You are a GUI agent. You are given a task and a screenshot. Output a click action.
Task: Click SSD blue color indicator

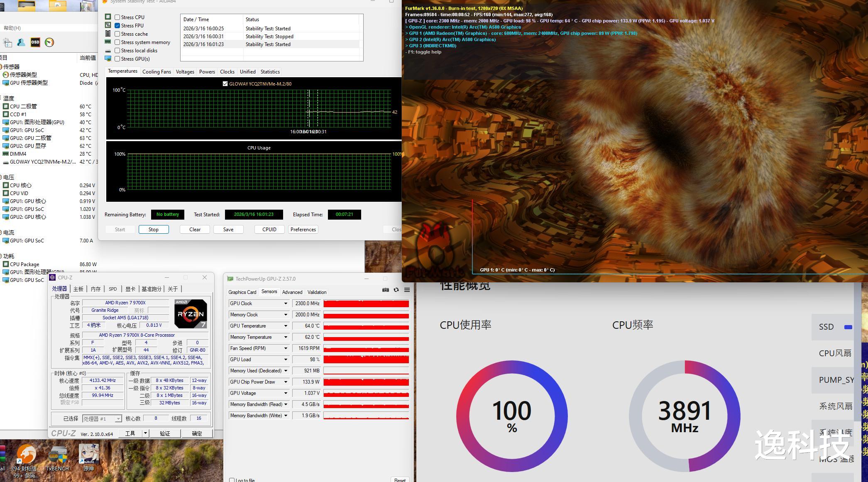click(x=848, y=327)
